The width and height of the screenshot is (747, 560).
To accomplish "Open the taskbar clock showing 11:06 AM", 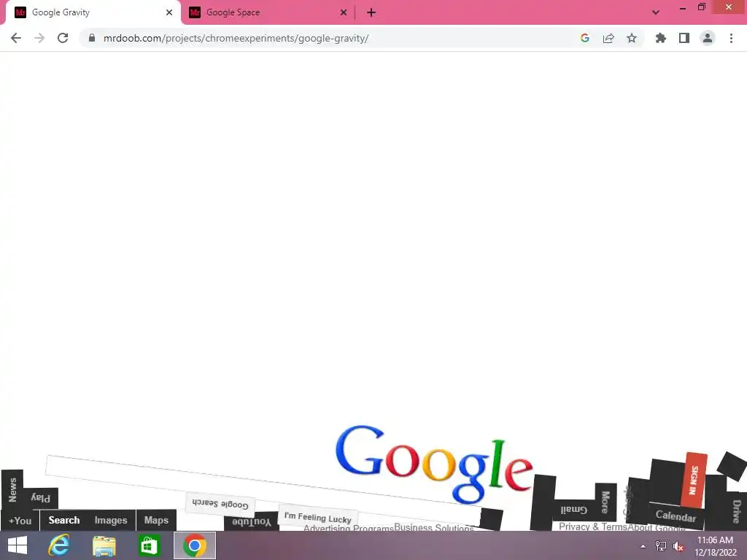I will click(715, 546).
